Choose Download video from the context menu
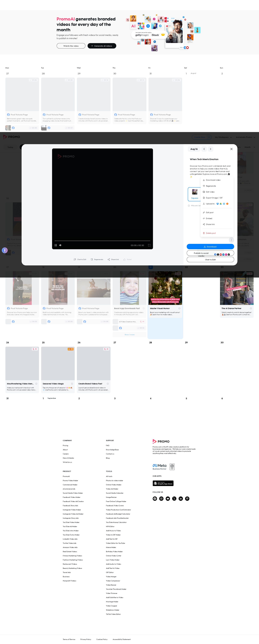 coord(217,180)
